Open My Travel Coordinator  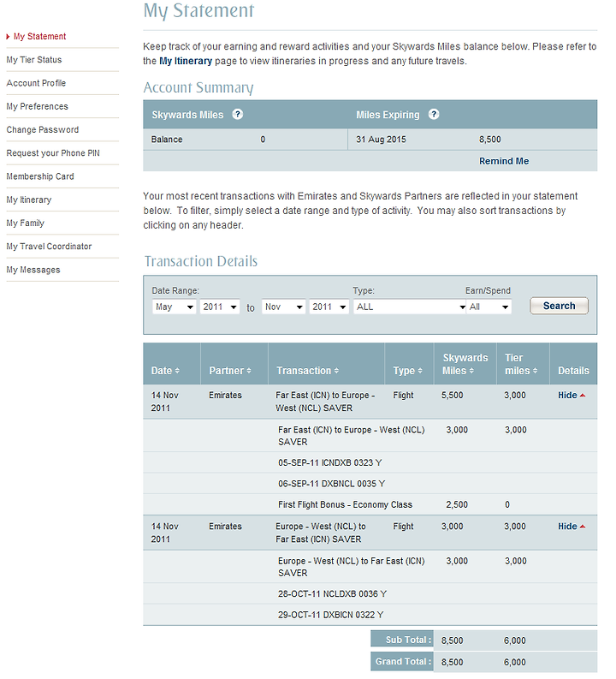tap(49, 247)
